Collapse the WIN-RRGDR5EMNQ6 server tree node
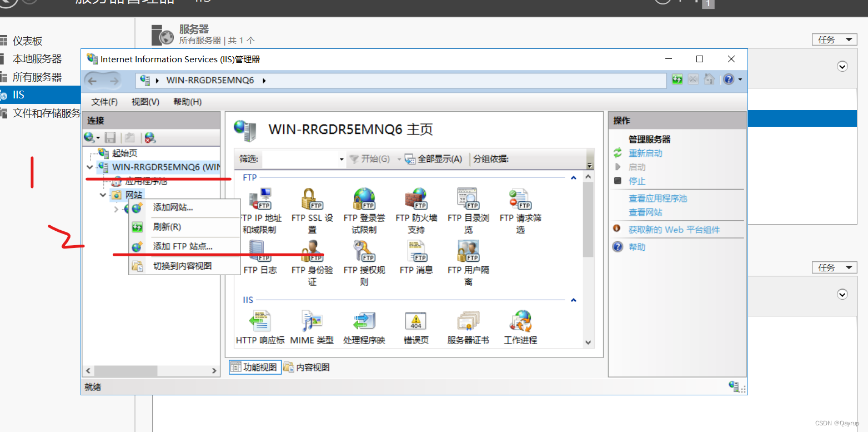Image resolution: width=868 pixels, height=432 pixels. click(89, 167)
